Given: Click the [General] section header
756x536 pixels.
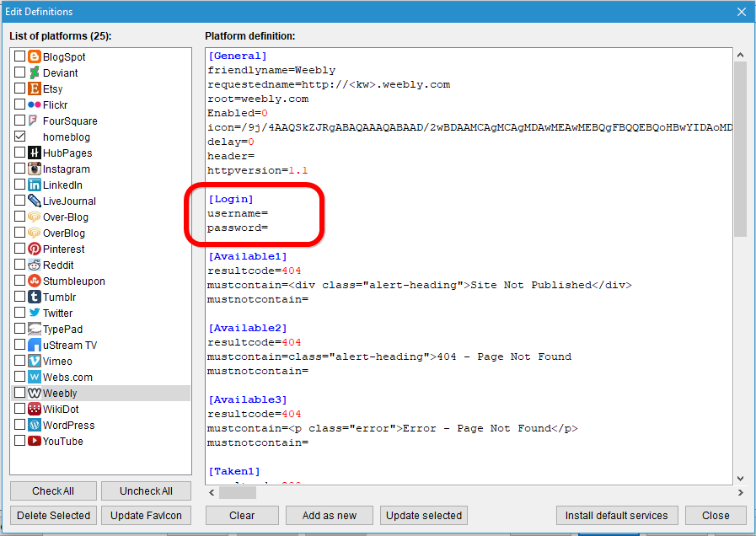Looking at the screenshot, I should [238, 56].
